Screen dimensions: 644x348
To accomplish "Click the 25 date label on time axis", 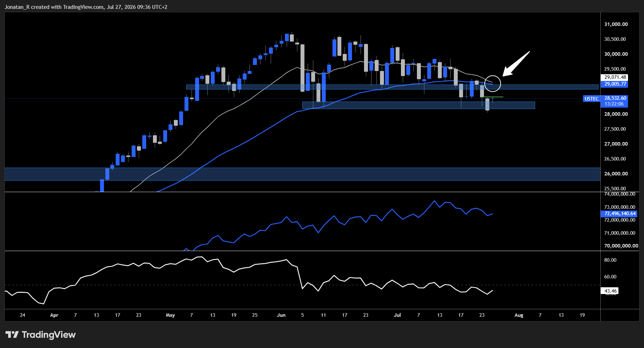I will (x=255, y=315).
